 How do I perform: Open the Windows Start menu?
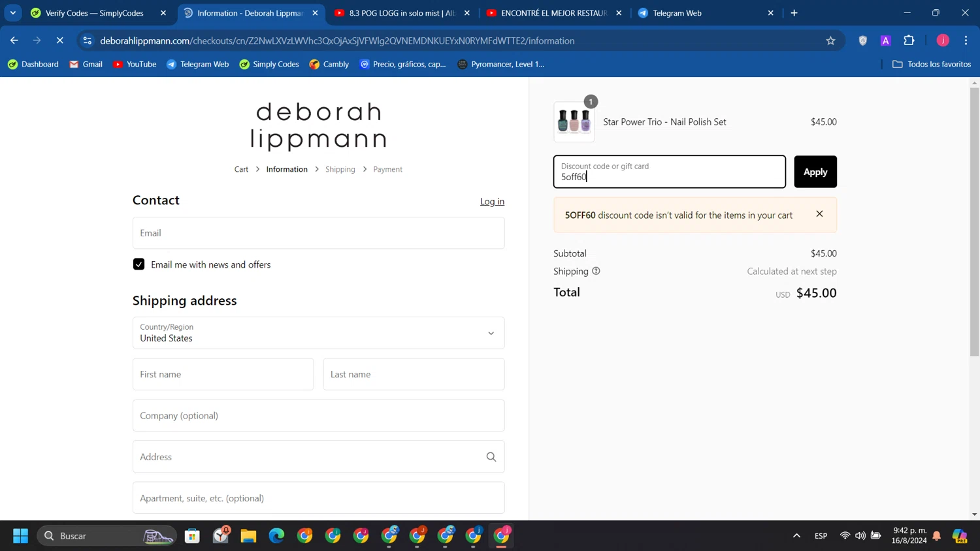click(x=20, y=536)
